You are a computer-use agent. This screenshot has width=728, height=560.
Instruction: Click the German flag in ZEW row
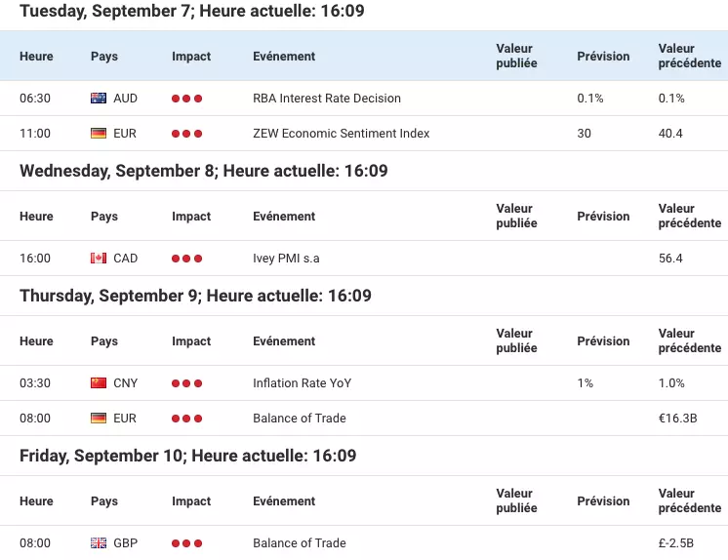99,134
